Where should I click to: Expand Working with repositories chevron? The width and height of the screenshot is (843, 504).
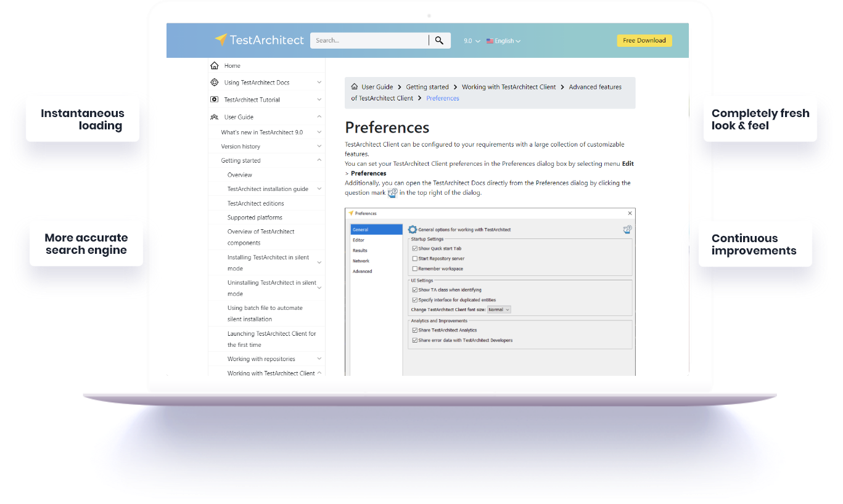(x=319, y=359)
